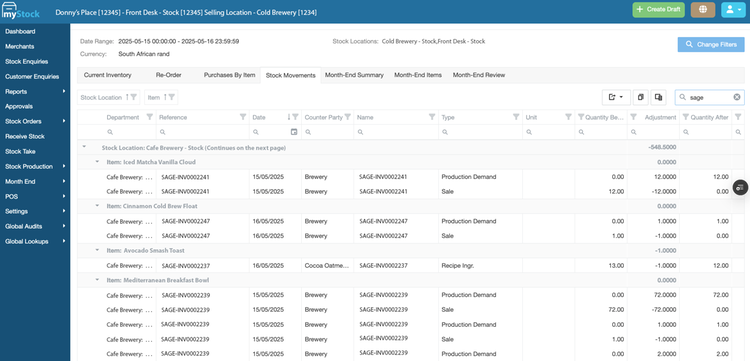The height and width of the screenshot is (361, 750).
Task: Open the Purchases By Item tab
Action: 230,75
